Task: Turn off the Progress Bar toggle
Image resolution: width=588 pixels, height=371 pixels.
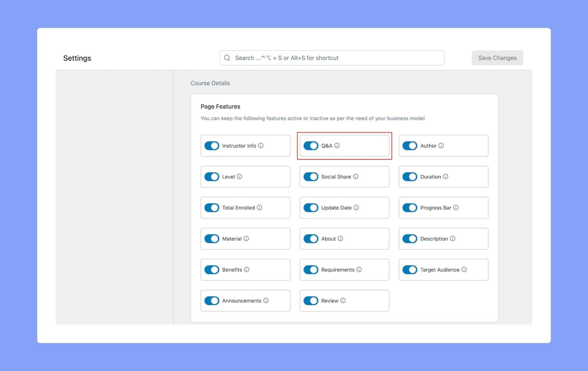Action: pyautogui.click(x=410, y=208)
